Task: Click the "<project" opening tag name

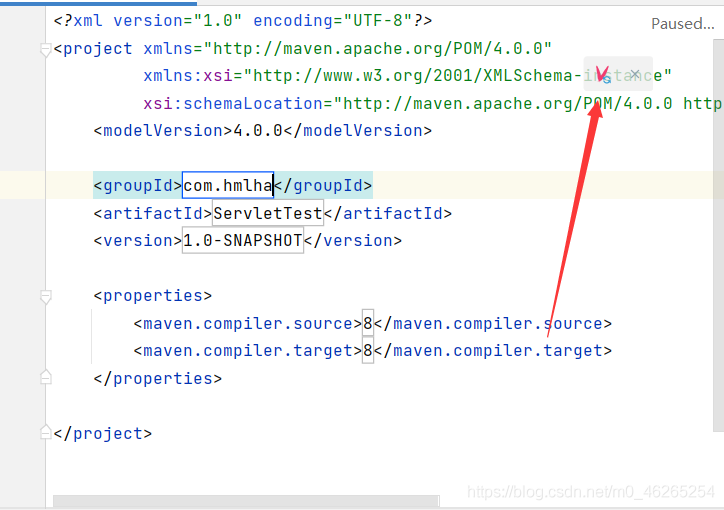Action: point(93,48)
